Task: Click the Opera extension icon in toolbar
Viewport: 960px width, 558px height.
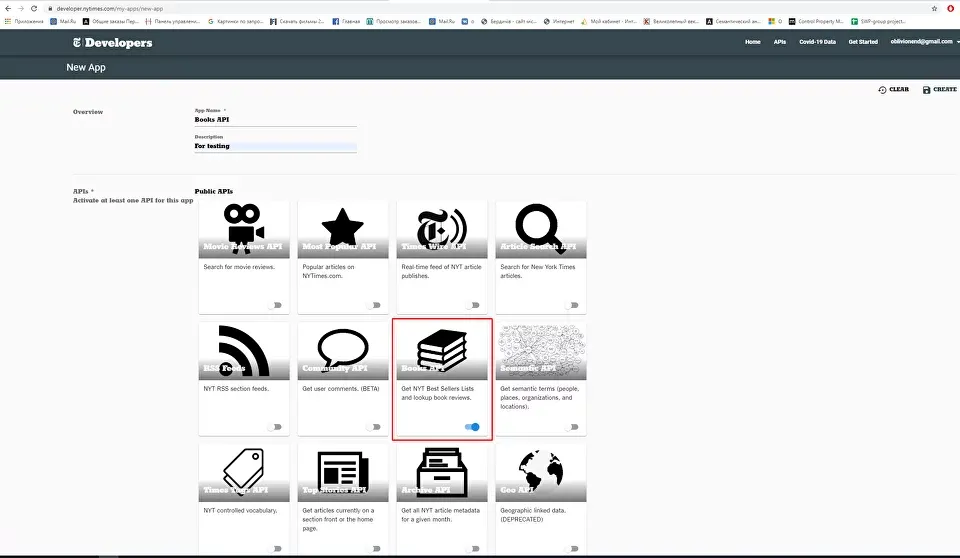Action: coord(950,9)
